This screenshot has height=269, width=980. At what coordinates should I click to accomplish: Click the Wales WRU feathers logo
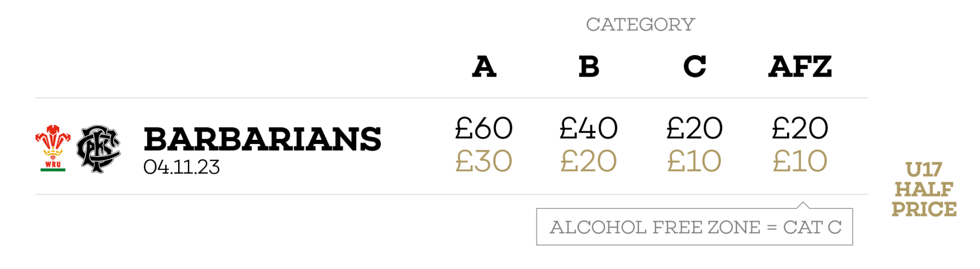tap(53, 148)
